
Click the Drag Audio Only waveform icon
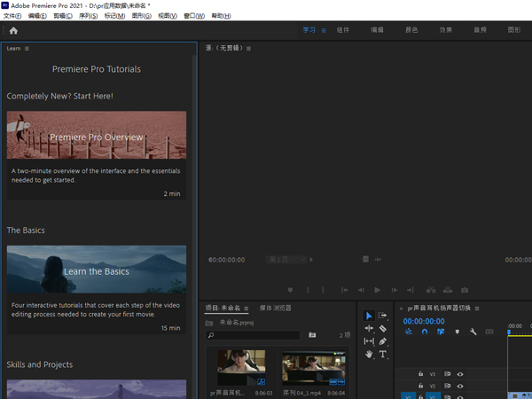[x=378, y=260]
